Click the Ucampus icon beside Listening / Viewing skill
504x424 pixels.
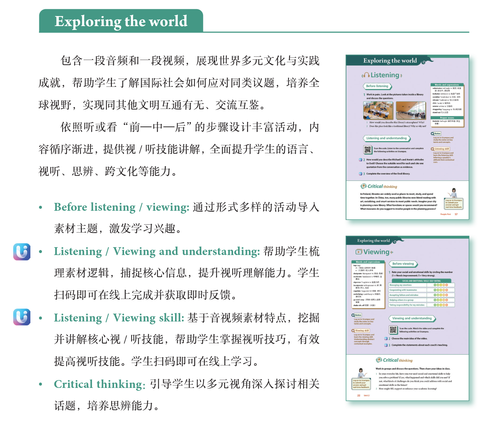coord(22,317)
